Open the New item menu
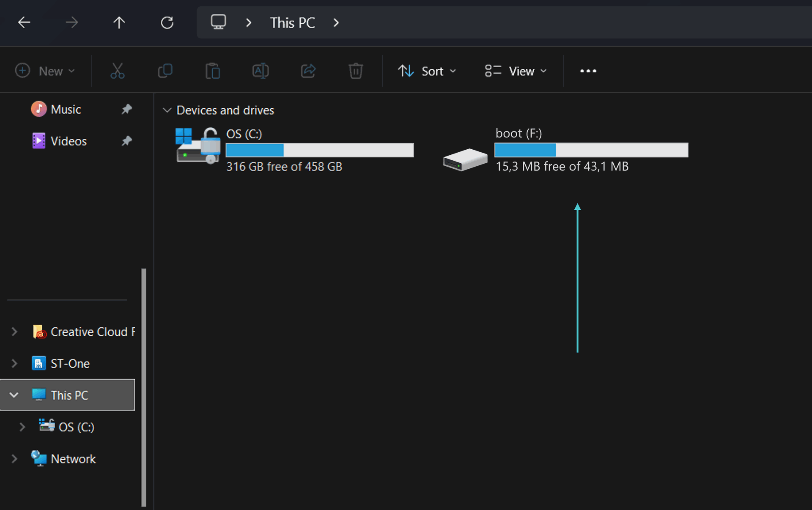This screenshot has height=510, width=812. click(x=45, y=71)
